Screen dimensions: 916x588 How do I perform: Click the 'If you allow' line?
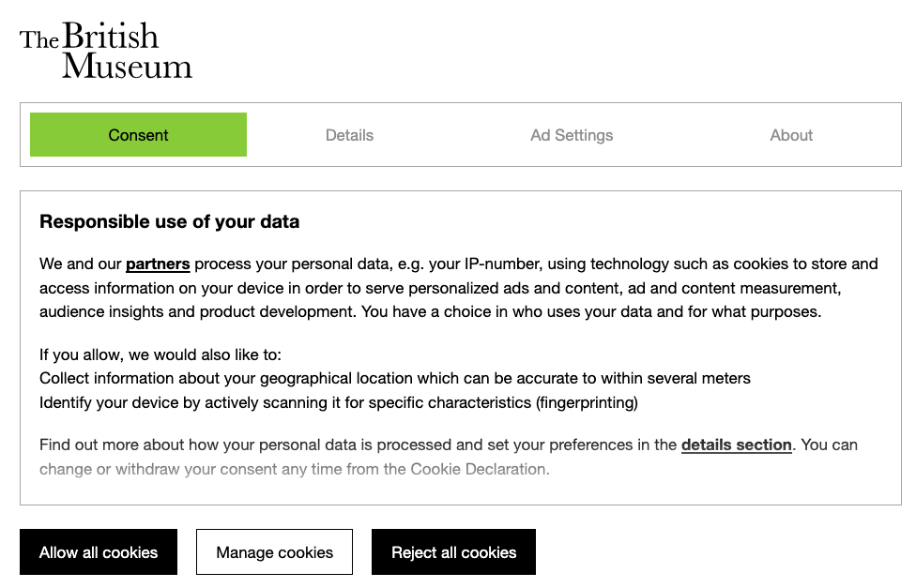[160, 354]
